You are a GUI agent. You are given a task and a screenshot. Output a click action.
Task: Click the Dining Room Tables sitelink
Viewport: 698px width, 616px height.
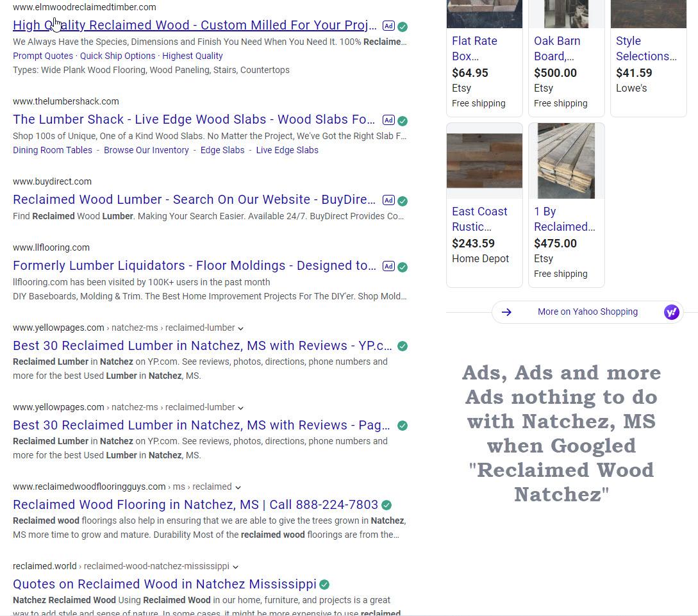tap(52, 150)
